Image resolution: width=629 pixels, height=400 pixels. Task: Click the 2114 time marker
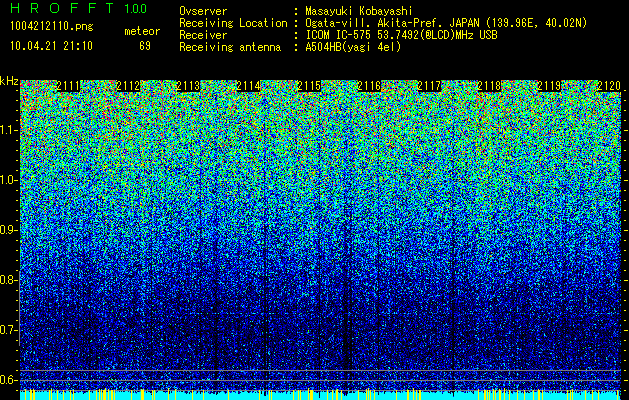[x=248, y=86]
